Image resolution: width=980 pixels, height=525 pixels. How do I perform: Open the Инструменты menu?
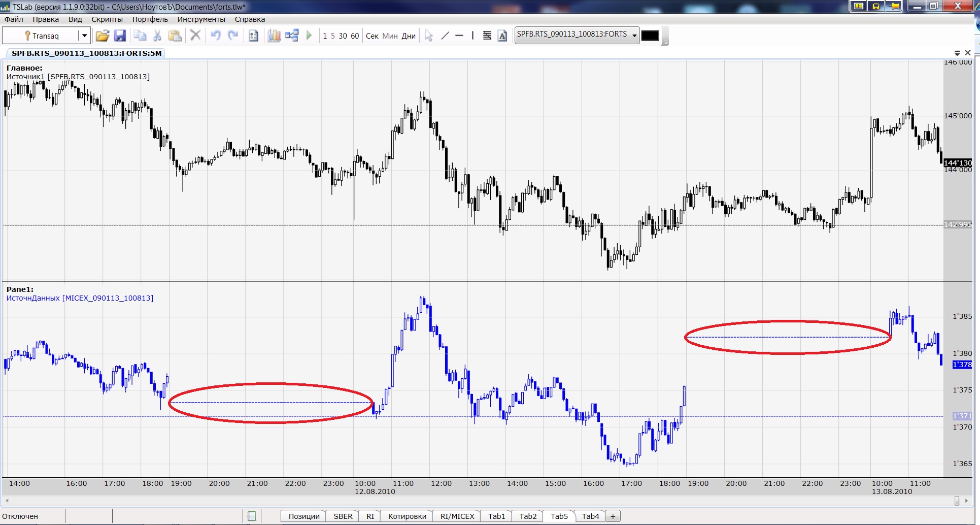pos(201,19)
